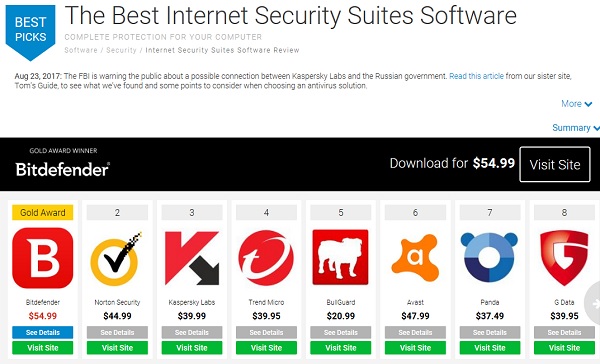
Task: Expand the Summary section
Action: tap(576, 128)
